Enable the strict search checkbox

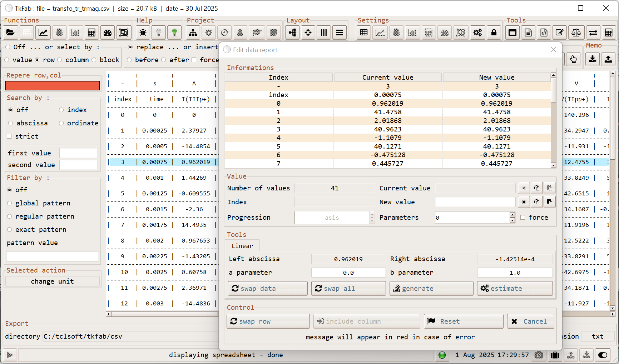pos(9,136)
